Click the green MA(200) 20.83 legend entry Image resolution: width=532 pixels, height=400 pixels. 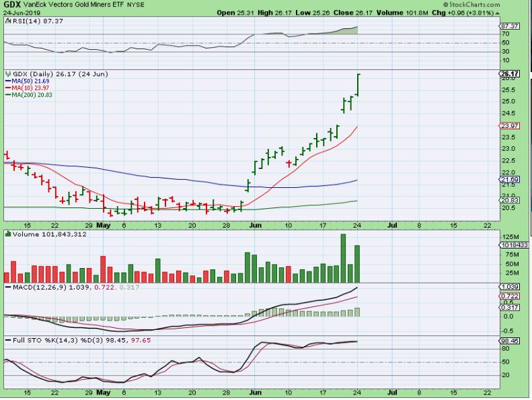pyautogui.click(x=29, y=95)
